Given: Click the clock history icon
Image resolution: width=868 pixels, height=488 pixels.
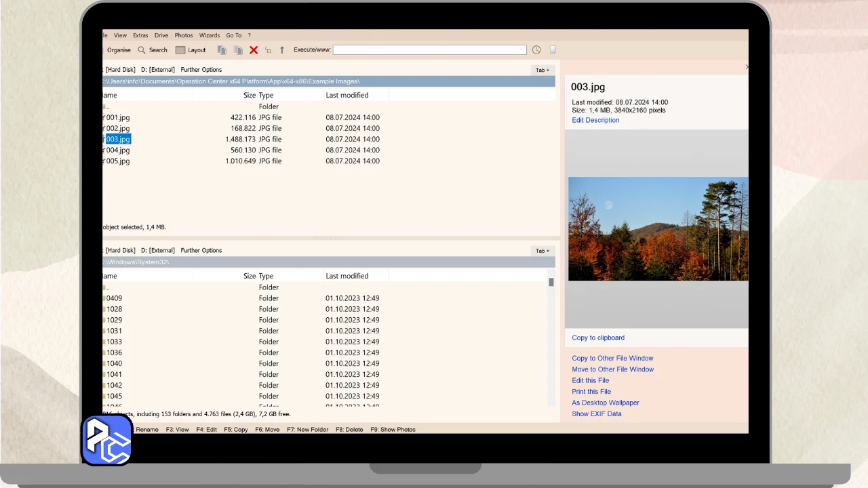Looking at the screenshot, I should 536,50.
